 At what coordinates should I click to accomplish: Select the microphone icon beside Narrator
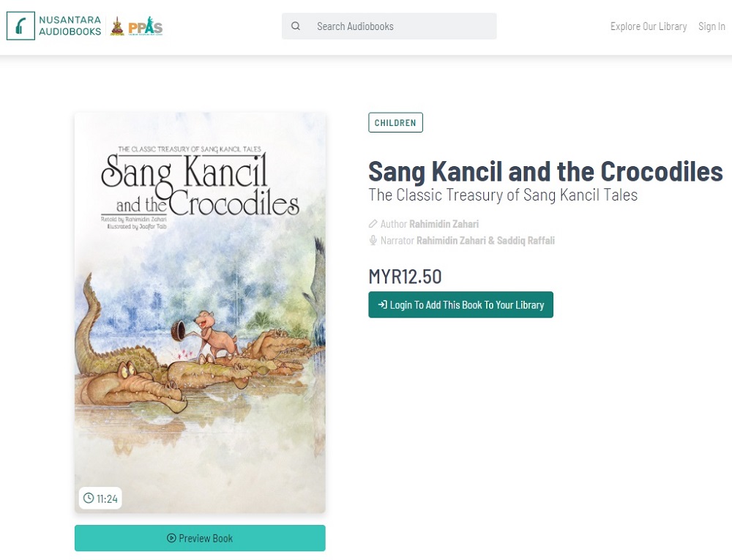(373, 240)
